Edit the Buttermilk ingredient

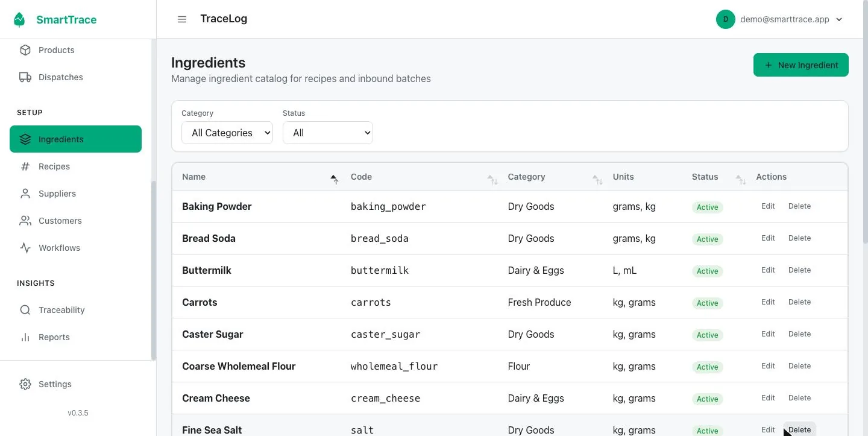click(x=768, y=270)
